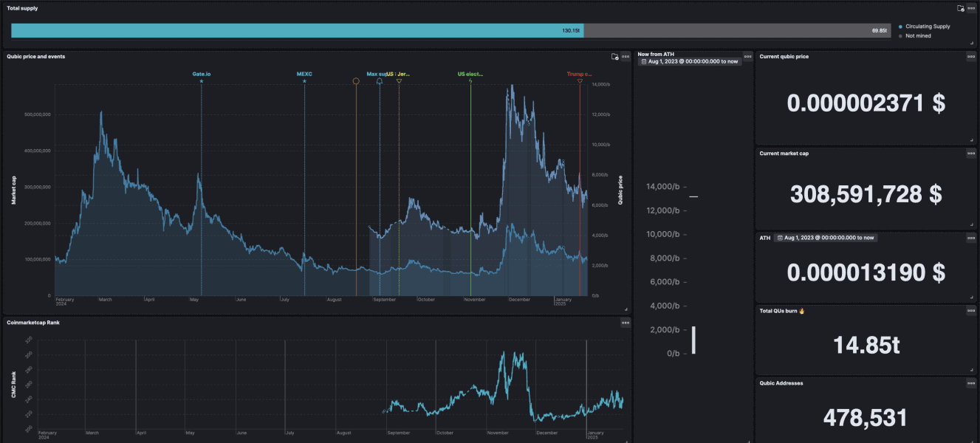Click the Max supply bell event marker

(x=380, y=81)
